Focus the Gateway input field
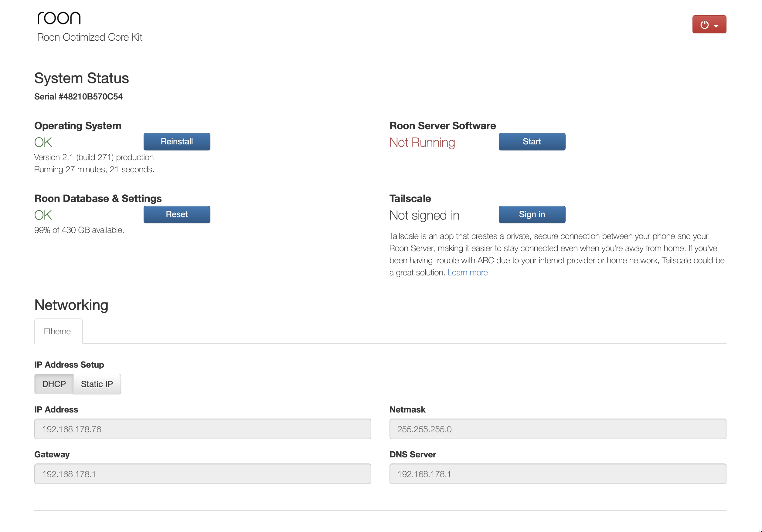762x532 pixels. coord(202,474)
